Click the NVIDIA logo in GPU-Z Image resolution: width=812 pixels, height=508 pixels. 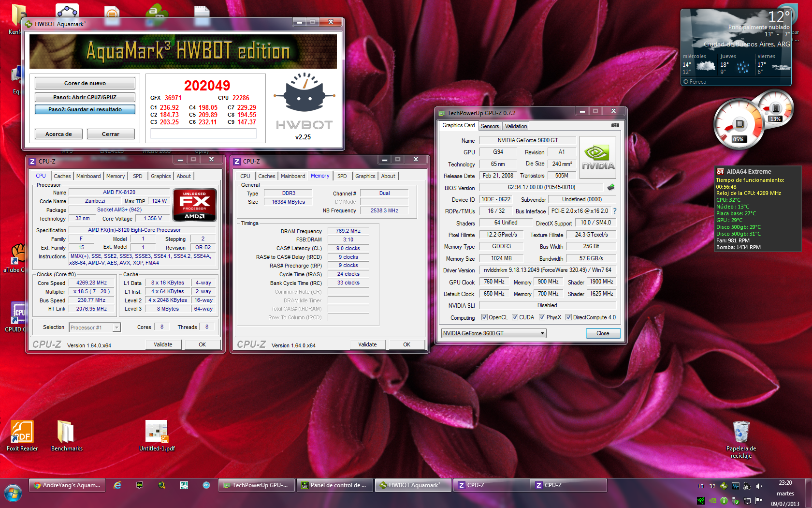pos(598,158)
